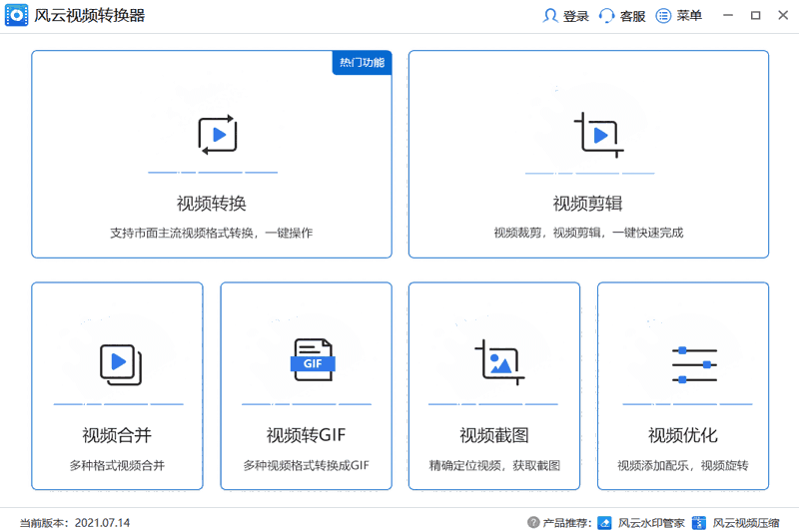Screen dimensions: 799x532
Task: Select the 视频剪辑 title
Action: point(588,204)
